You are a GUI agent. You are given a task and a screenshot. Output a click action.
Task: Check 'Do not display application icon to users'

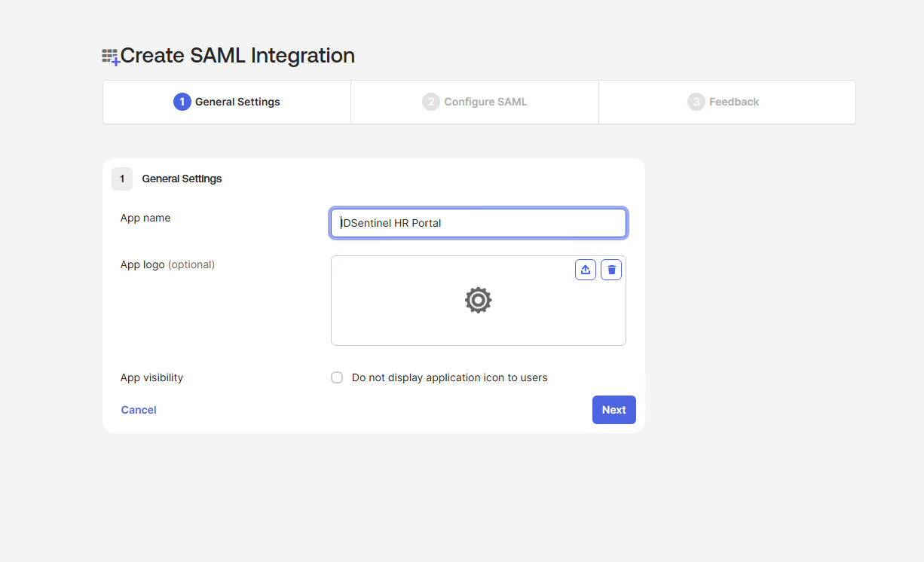pos(337,377)
